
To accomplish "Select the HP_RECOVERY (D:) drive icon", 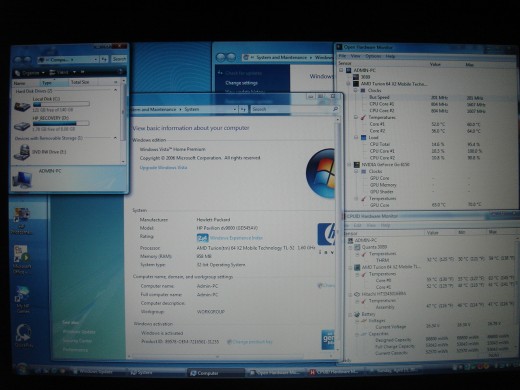I will pos(22,125).
